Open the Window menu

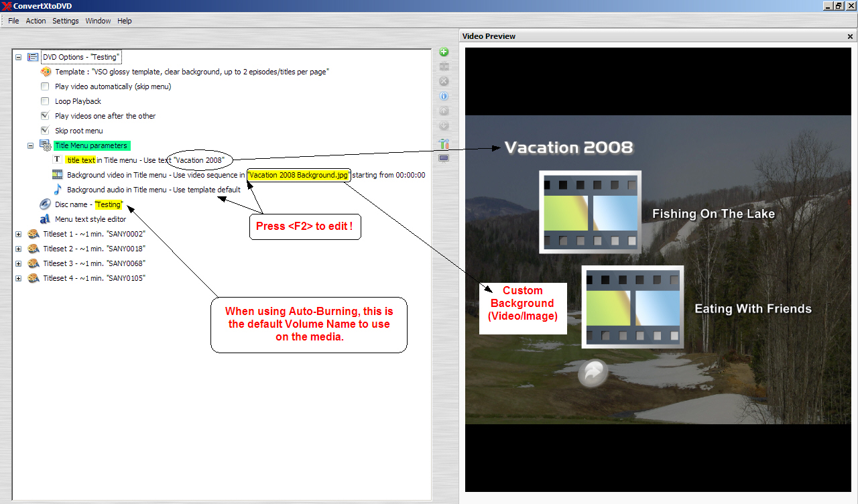pyautogui.click(x=98, y=21)
